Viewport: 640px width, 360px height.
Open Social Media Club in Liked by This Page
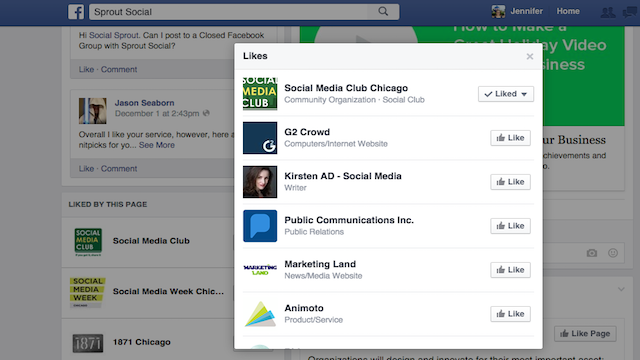[151, 241]
